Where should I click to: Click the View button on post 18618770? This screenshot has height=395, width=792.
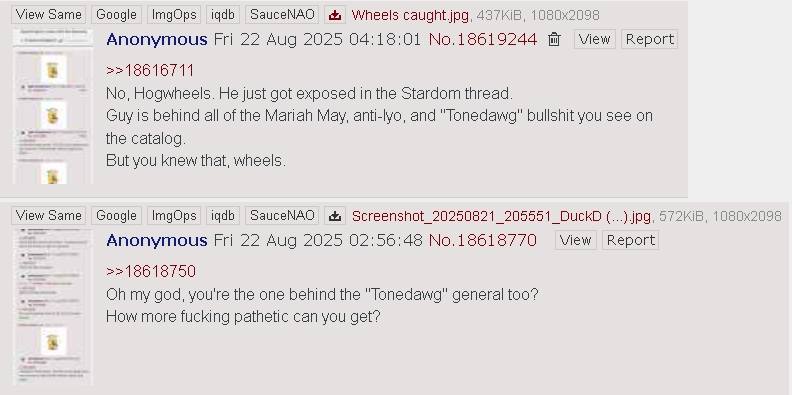[576, 240]
